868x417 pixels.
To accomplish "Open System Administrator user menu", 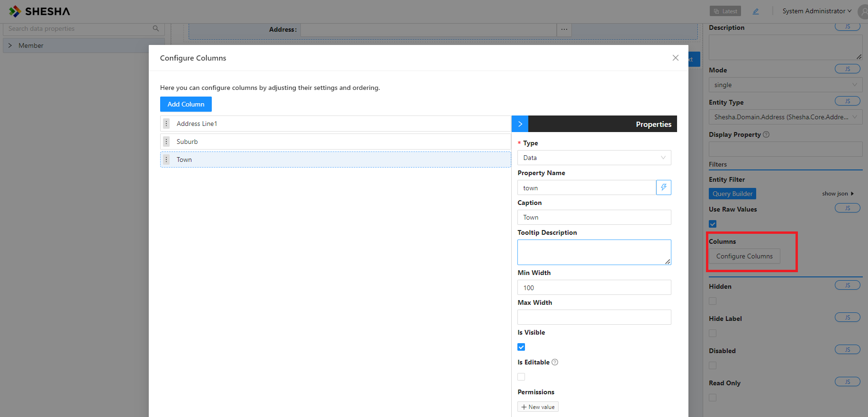I will point(817,11).
